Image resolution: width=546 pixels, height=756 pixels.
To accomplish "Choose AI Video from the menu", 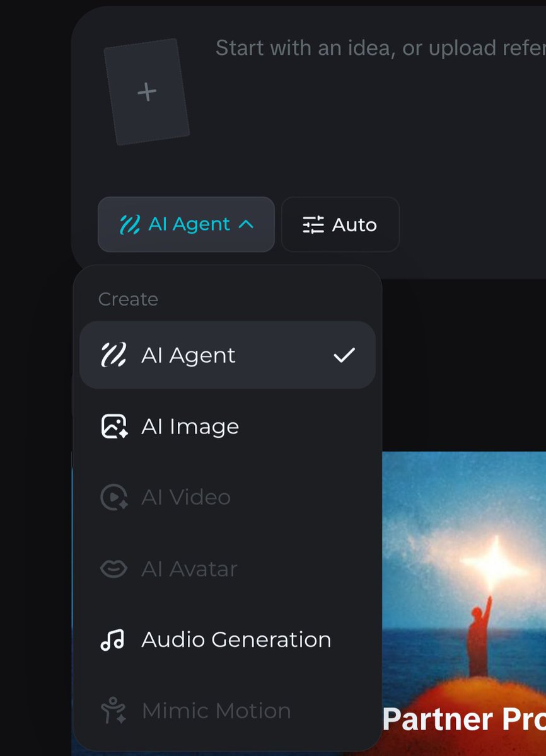I will tap(228, 498).
